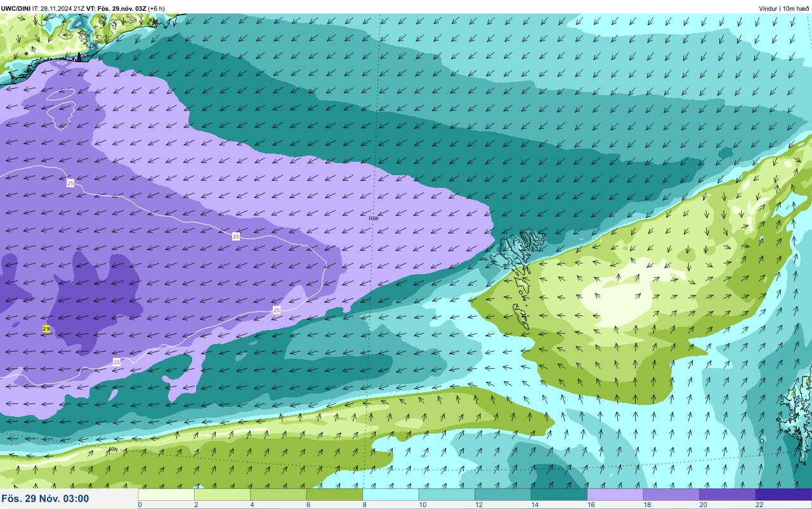Click the "Vindur í 10m hæð" title text
812x509 pixels.
(784, 8)
